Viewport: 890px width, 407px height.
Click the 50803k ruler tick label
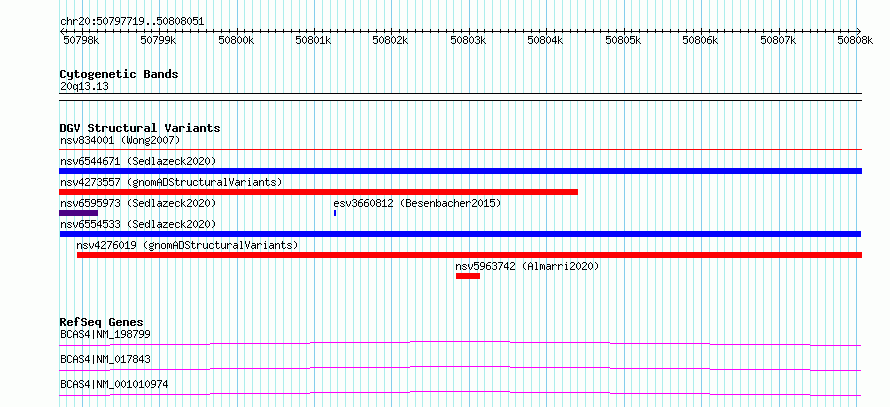(x=468, y=40)
